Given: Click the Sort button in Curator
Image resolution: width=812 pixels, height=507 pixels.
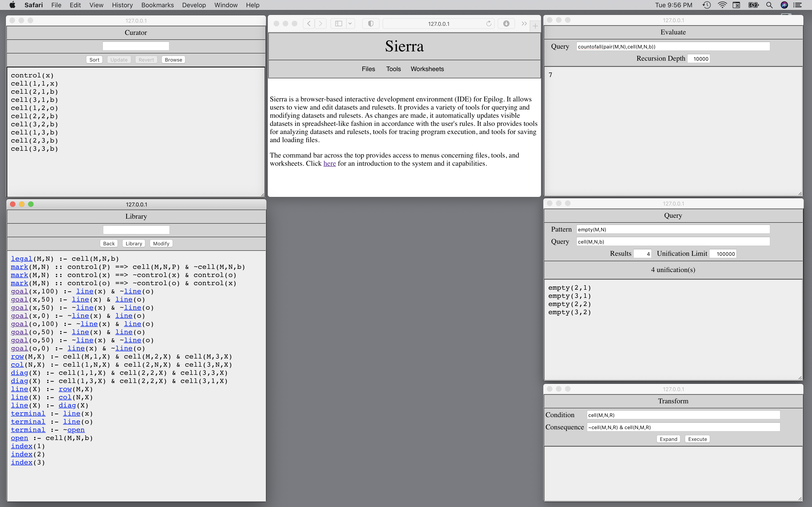Looking at the screenshot, I should tap(94, 60).
